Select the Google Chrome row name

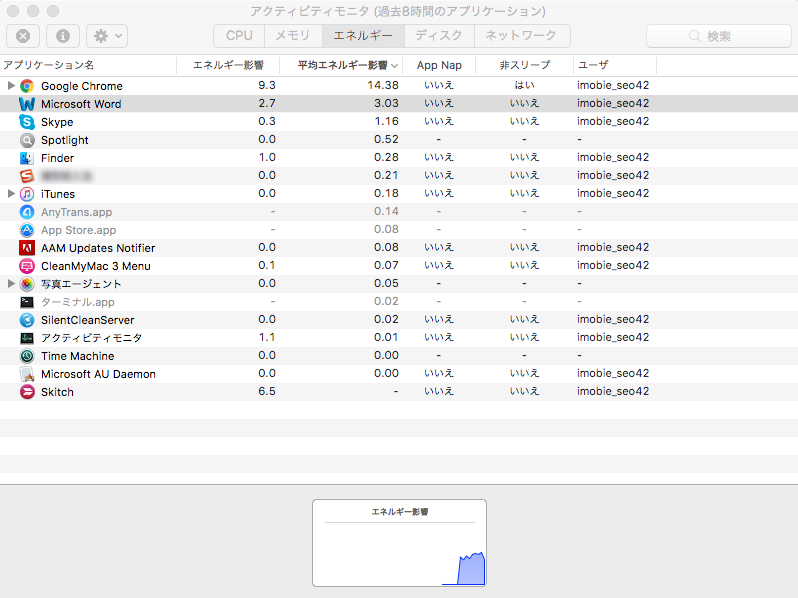click(x=82, y=86)
